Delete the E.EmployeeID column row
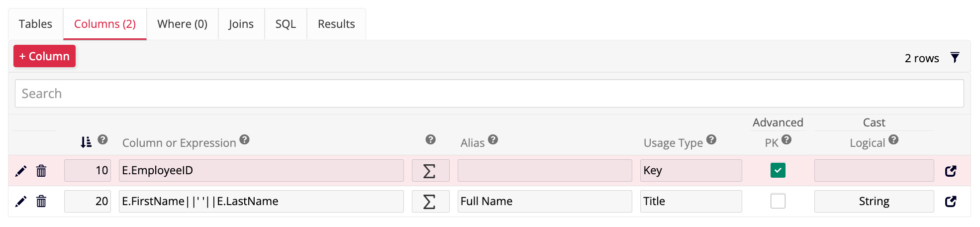The image size is (980, 227). [x=41, y=171]
